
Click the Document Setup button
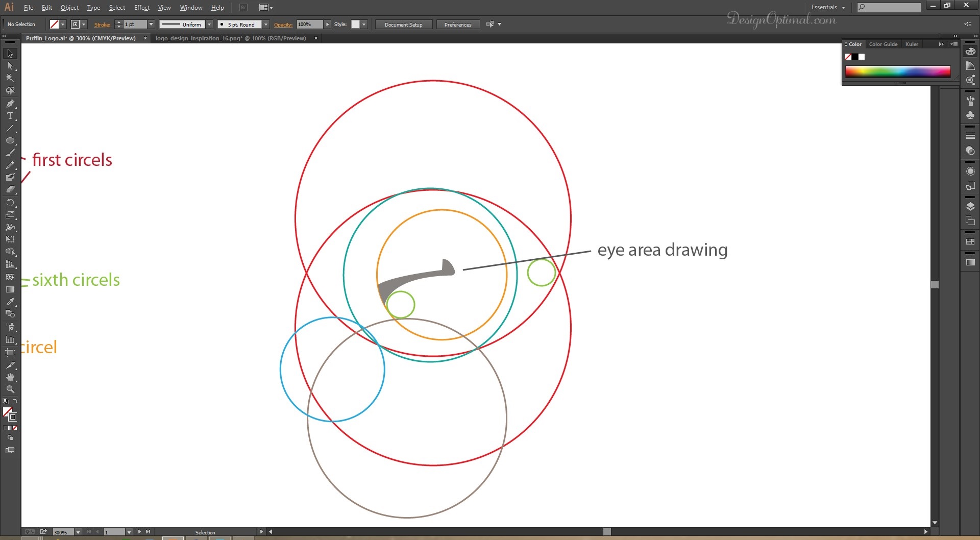(403, 24)
